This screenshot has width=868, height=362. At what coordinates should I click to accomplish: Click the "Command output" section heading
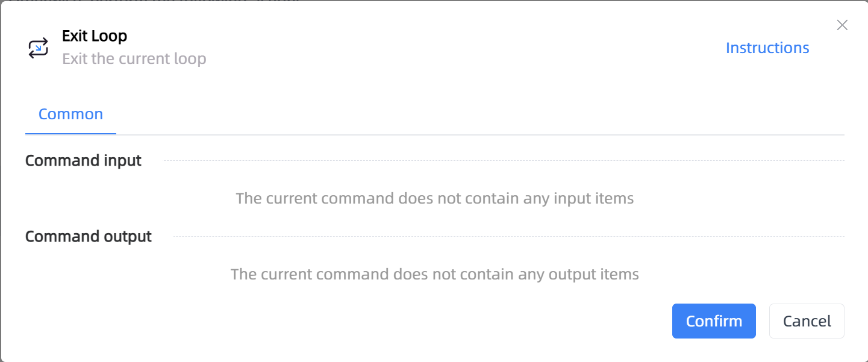pyautogui.click(x=89, y=237)
